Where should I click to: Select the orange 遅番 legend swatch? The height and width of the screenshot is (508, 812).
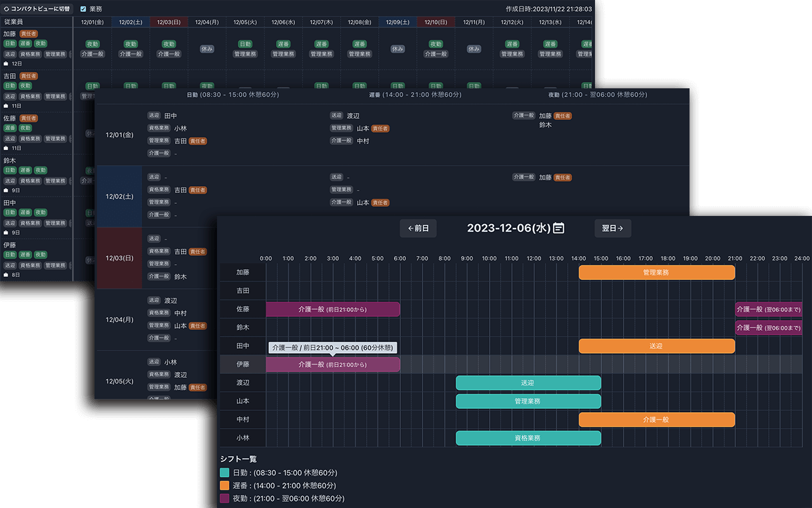point(225,486)
